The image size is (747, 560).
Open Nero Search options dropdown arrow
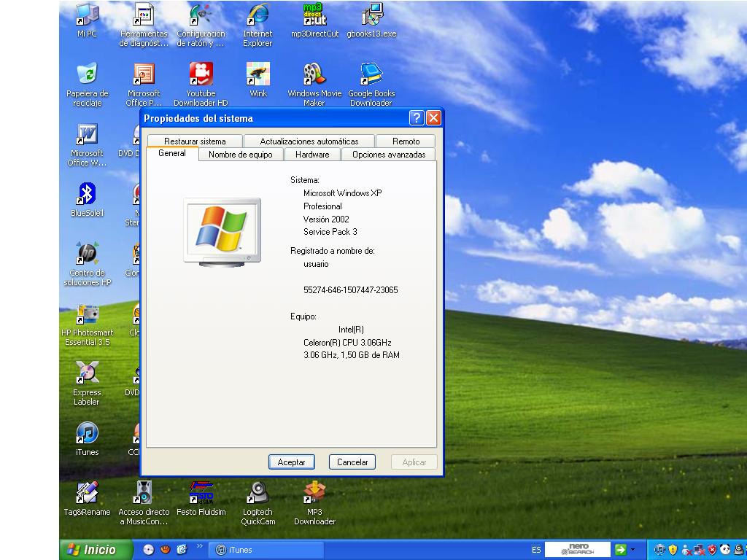(632, 550)
